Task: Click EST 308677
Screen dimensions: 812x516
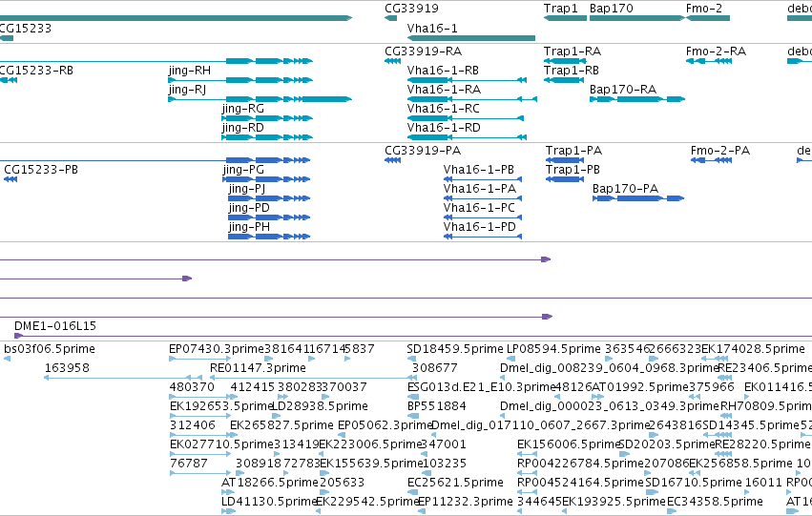Action: (413, 378)
